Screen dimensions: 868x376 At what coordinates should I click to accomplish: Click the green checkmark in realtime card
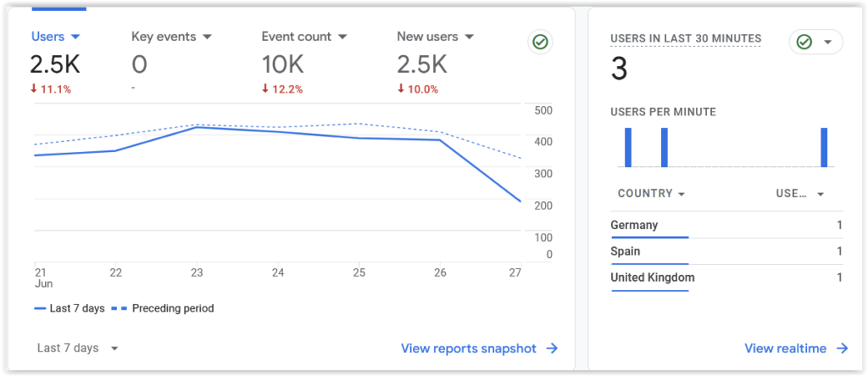pos(804,42)
